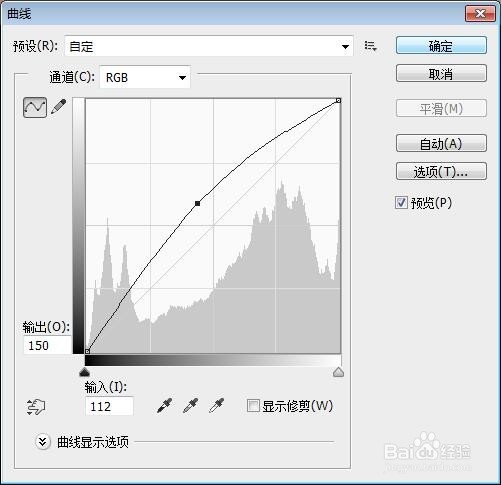This screenshot has height=485, width=501.
Task: Click the 取消 cancel button
Action: pyautogui.click(x=441, y=73)
